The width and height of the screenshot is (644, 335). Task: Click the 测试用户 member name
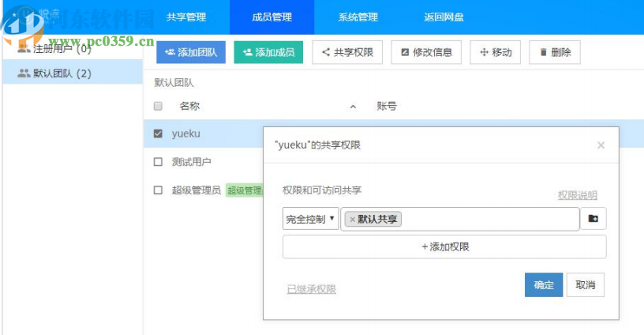click(192, 161)
